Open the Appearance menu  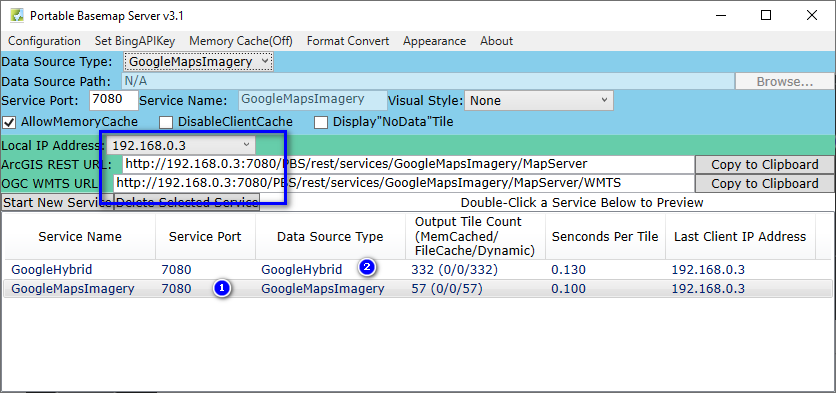[x=435, y=41]
